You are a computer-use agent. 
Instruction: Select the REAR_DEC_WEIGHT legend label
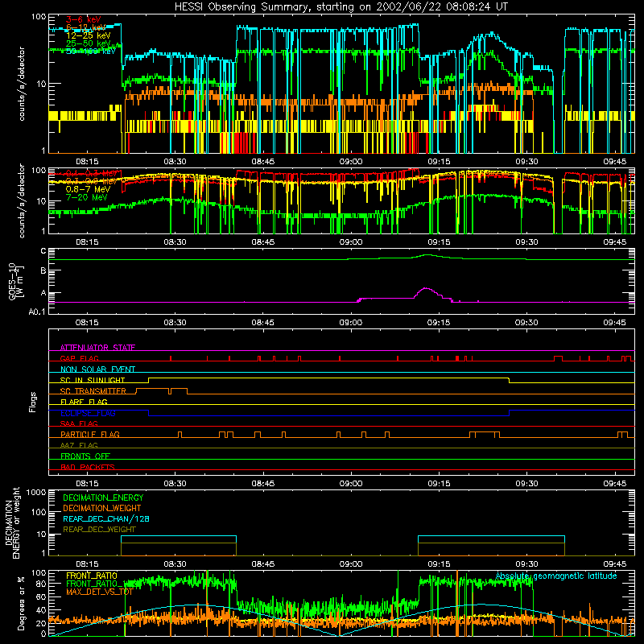[99, 530]
